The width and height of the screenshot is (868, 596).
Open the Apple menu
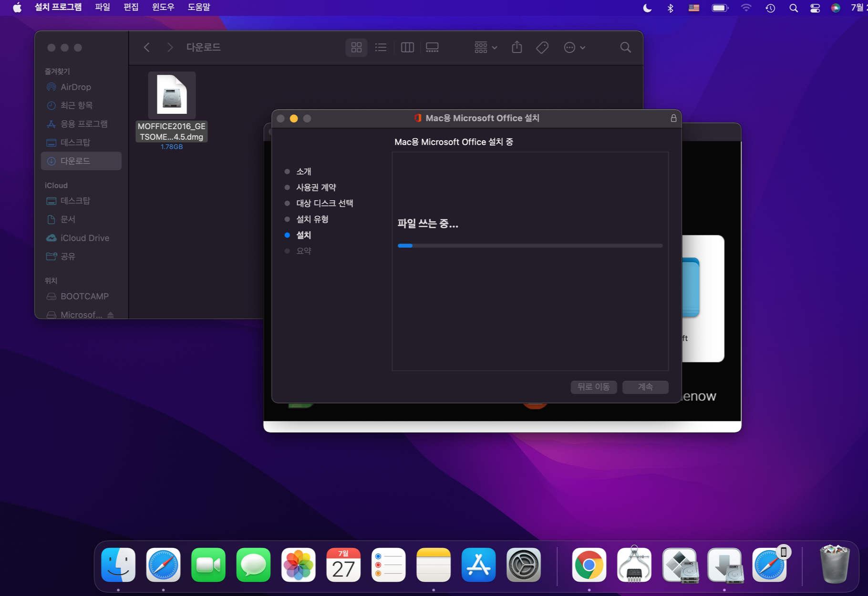pyautogui.click(x=17, y=8)
